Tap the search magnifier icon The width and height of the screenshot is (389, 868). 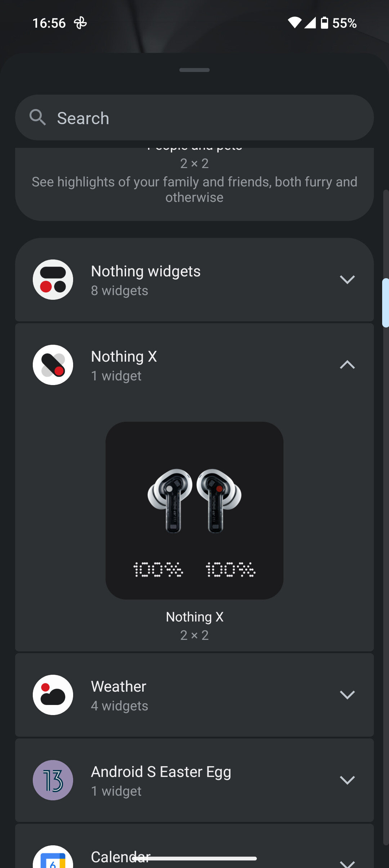tap(38, 117)
